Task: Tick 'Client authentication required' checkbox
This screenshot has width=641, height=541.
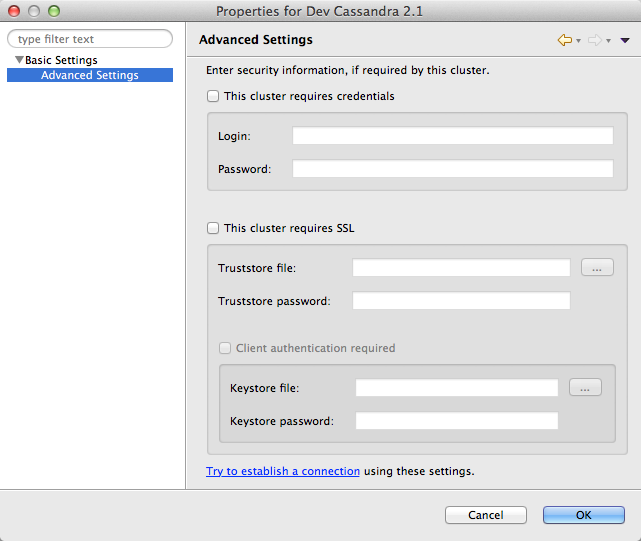Action: [225, 348]
